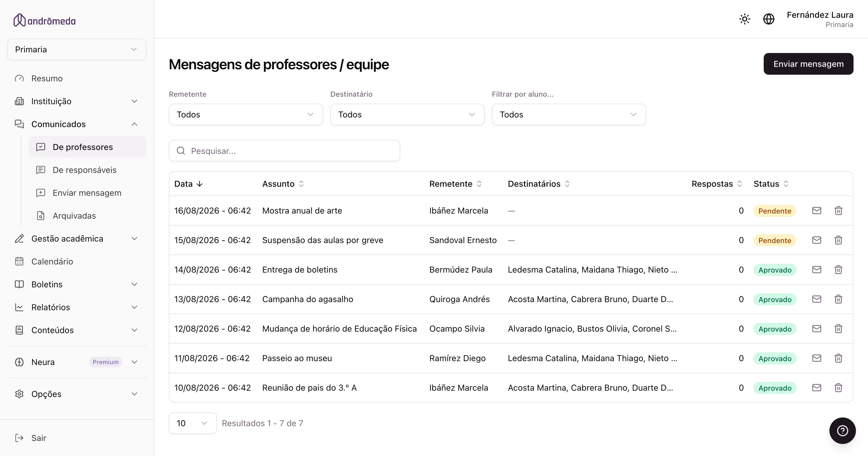Click the envelope icon for Campanha do agasalho
The width and height of the screenshot is (868, 456).
(816, 299)
